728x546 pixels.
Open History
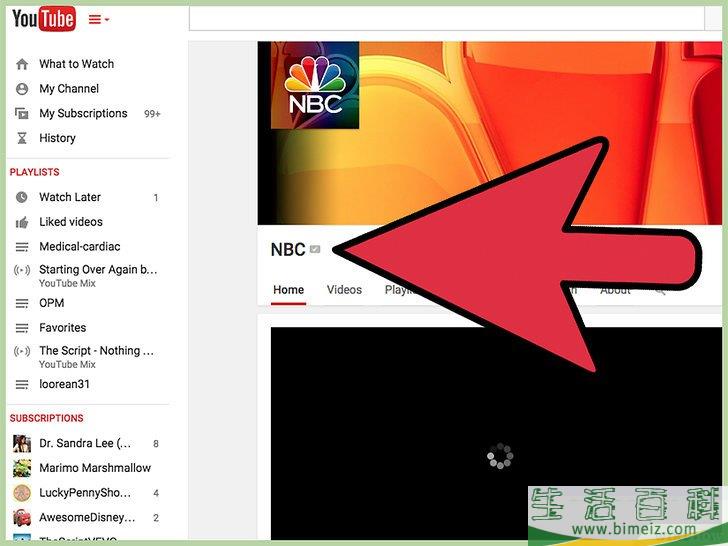coord(58,138)
